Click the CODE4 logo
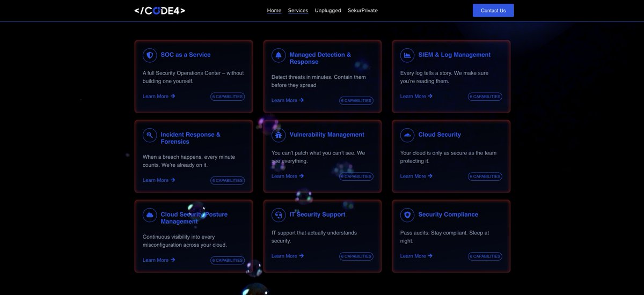 [160, 10]
